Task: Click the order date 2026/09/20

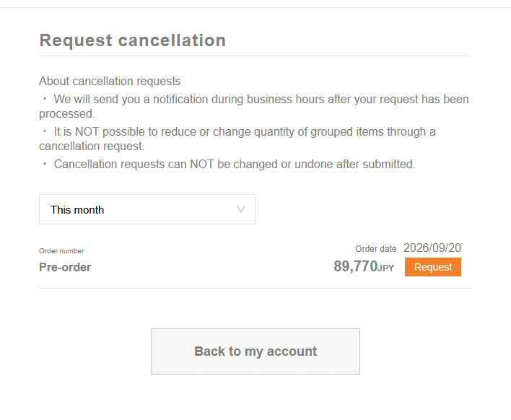Action: (x=432, y=248)
